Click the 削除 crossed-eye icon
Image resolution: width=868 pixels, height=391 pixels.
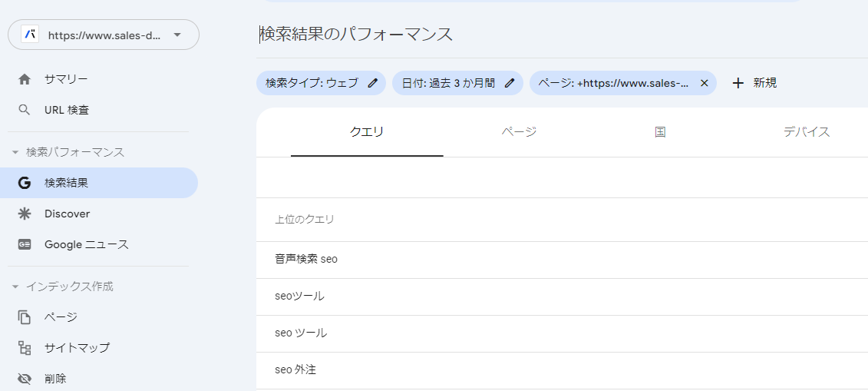coord(25,379)
